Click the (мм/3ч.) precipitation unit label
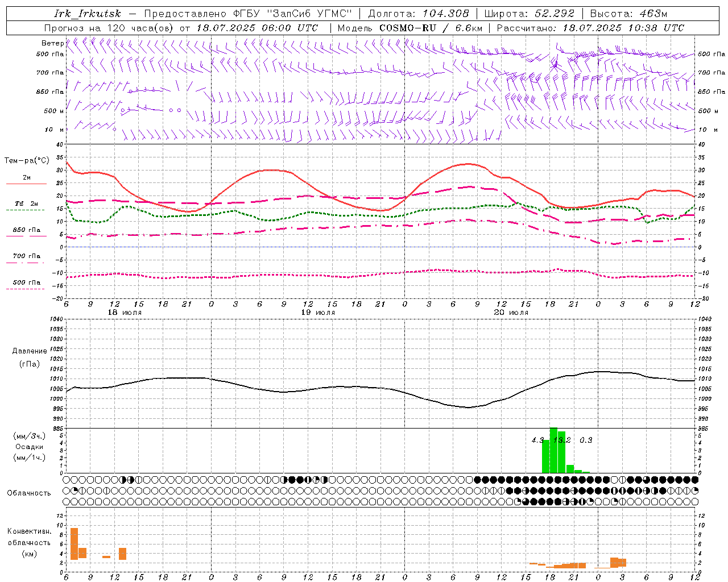 click(30, 436)
